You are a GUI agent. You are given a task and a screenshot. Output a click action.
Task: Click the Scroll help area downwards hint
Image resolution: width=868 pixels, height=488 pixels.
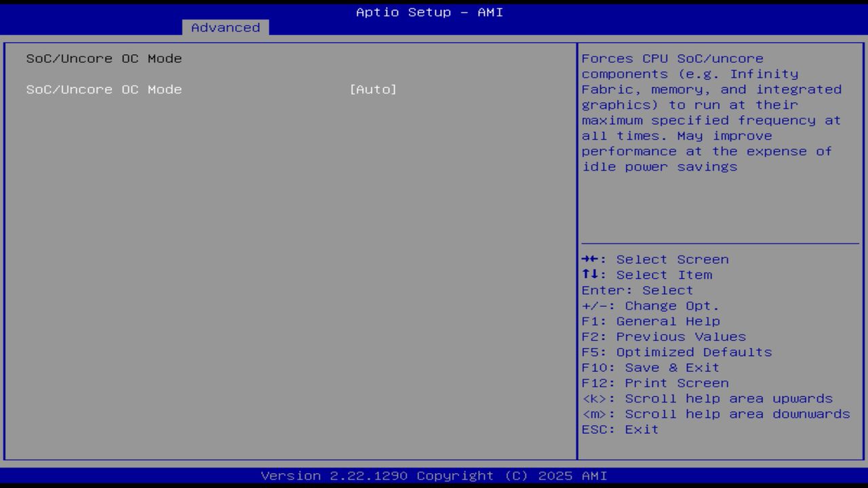716,413
